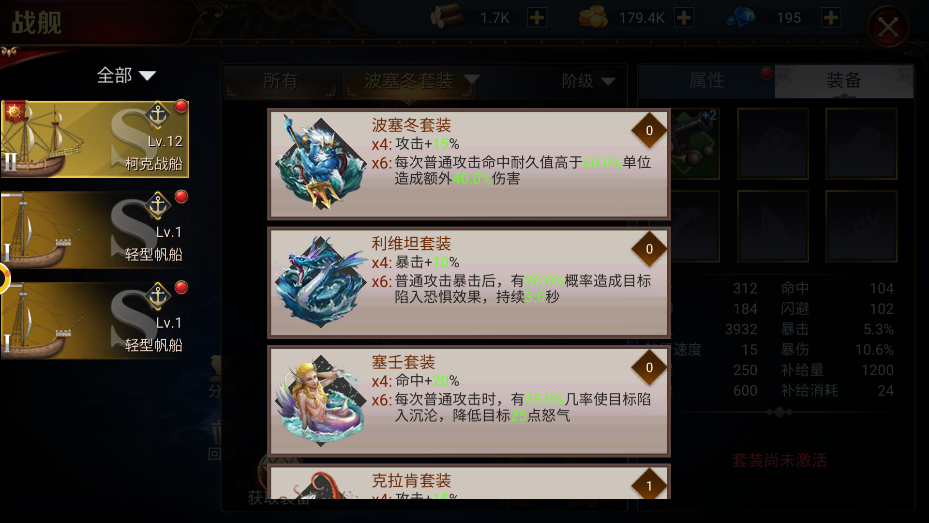Viewport: 929px width, 523px height.
Task: Open the 阶级 rank dropdown
Action: (588, 81)
